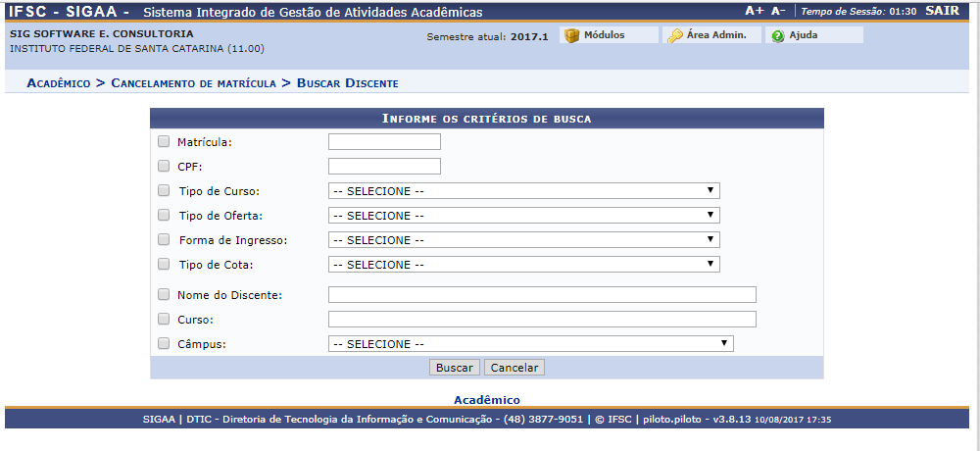Open the Tipo de Curso dropdown
The width and height of the screenshot is (980, 451).
pos(523,191)
